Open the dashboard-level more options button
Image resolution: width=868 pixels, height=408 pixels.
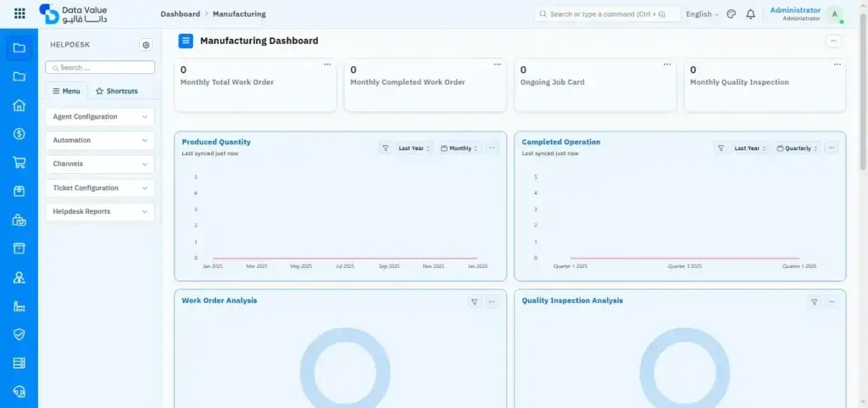(x=834, y=41)
